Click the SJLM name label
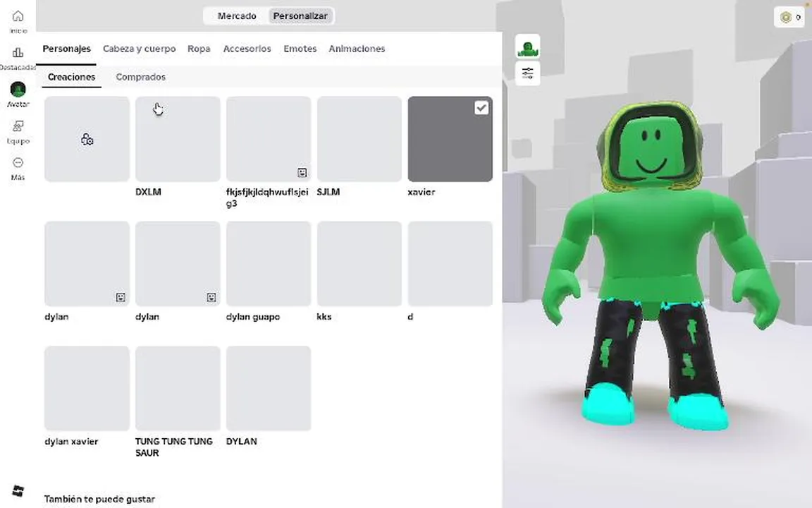Image resolution: width=812 pixels, height=508 pixels. pyautogui.click(x=328, y=192)
